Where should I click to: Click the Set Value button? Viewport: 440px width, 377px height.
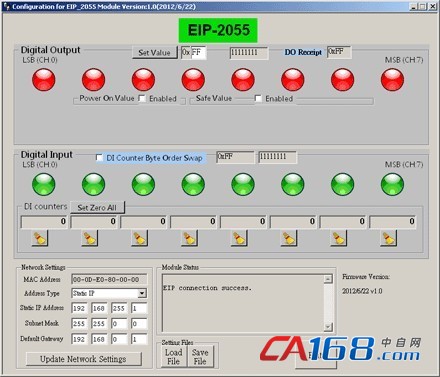point(155,53)
